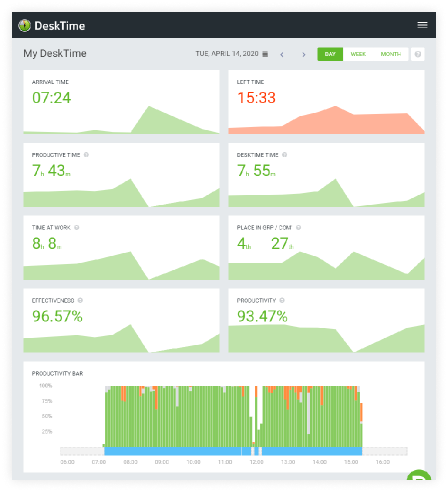448x492 pixels.
Task: Click the company place value 27th
Action: point(282,243)
